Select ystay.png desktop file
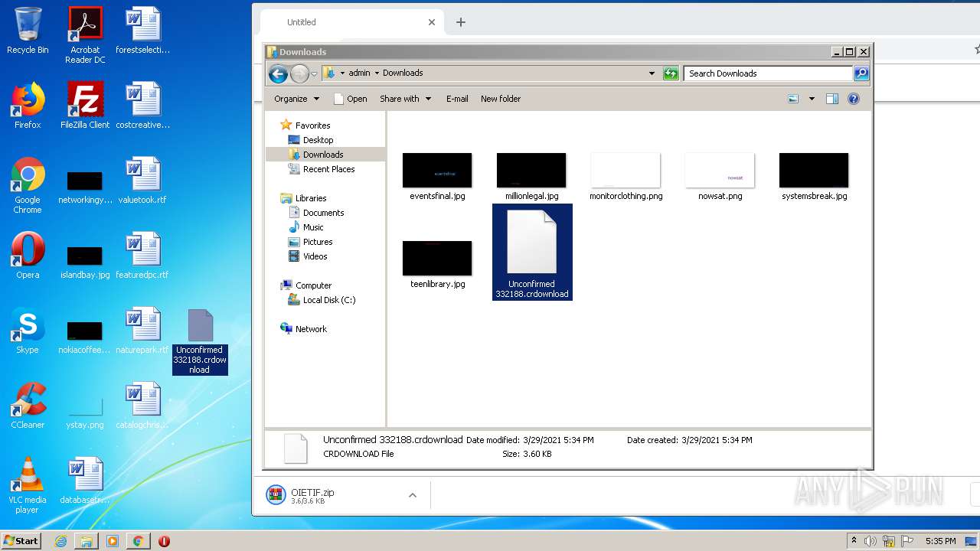Screen dimensions: 980x551 tap(85, 412)
